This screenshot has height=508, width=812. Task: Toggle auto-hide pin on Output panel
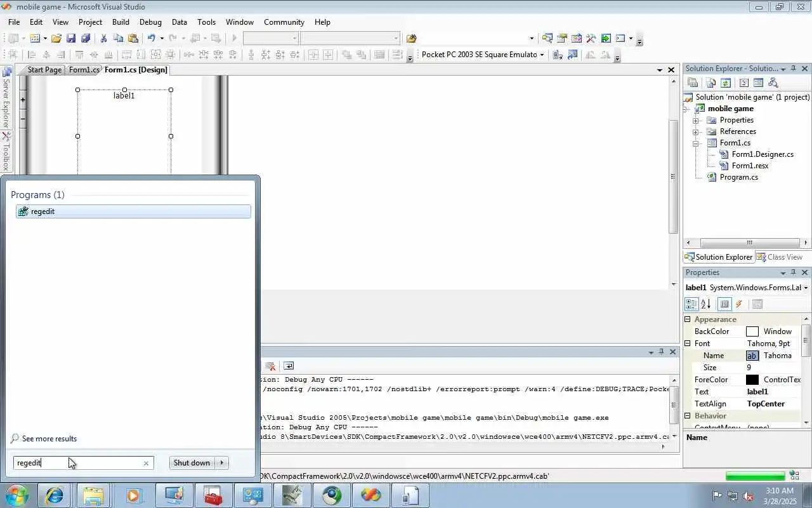(661, 351)
